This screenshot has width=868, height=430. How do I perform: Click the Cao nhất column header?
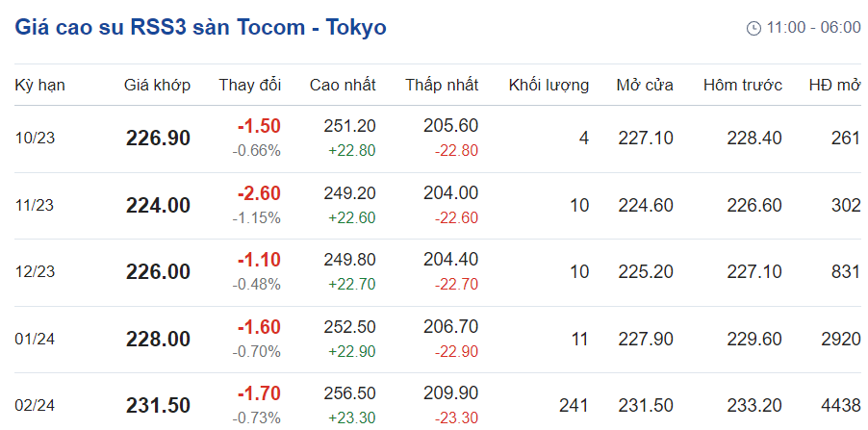(343, 86)
